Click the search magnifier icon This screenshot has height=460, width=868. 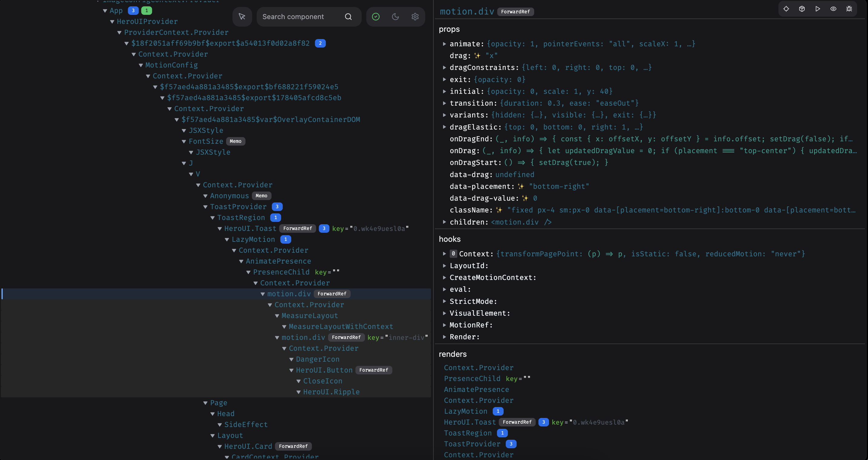348,17
